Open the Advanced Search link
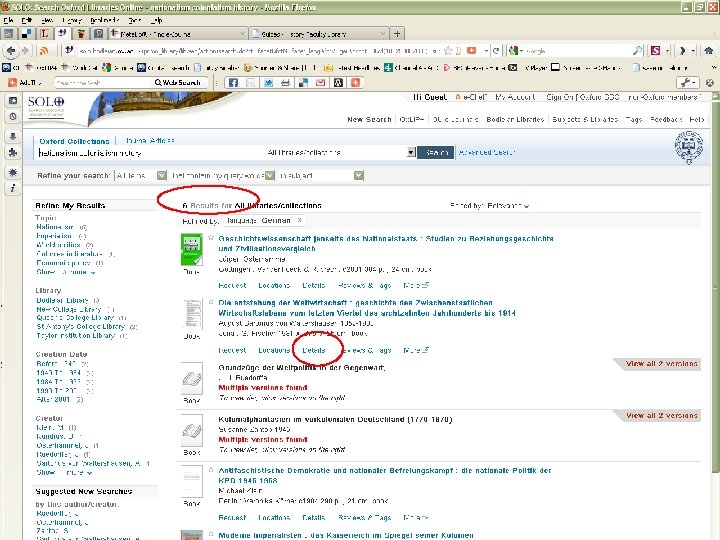Viewport: 720px width, 540px height. pyautogui.click(x=487, y=152)
